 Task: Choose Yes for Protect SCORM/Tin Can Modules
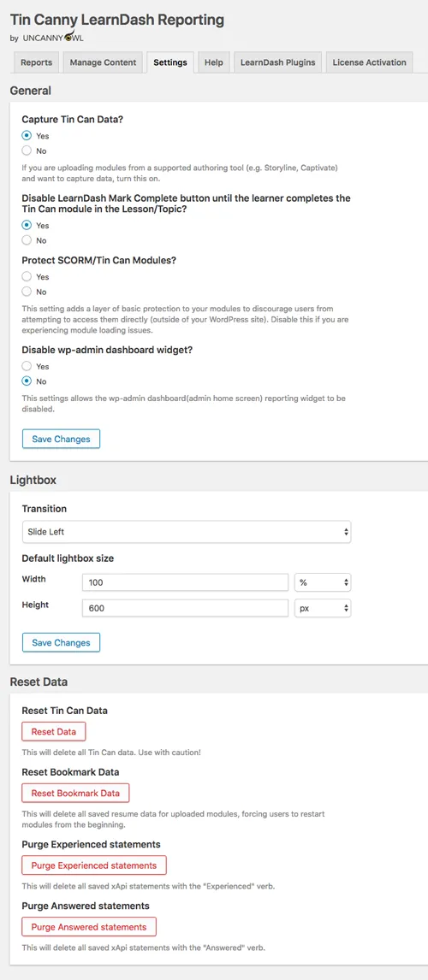tap(27, 277)
